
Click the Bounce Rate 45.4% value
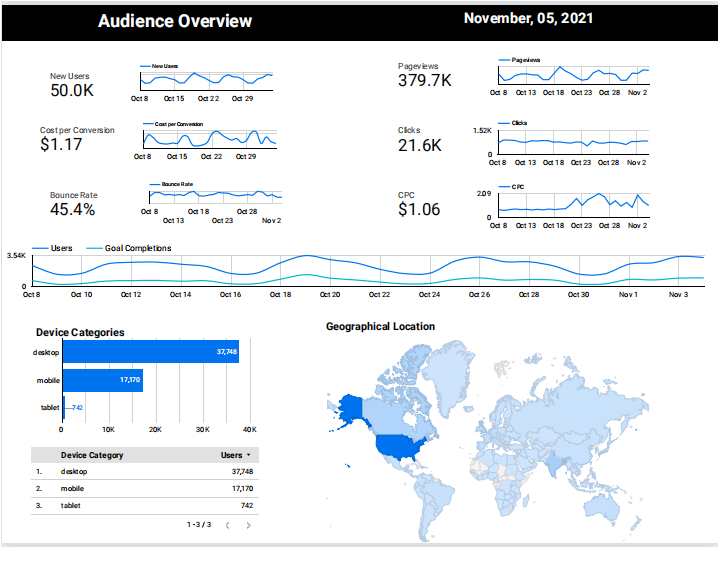(72, 209)
